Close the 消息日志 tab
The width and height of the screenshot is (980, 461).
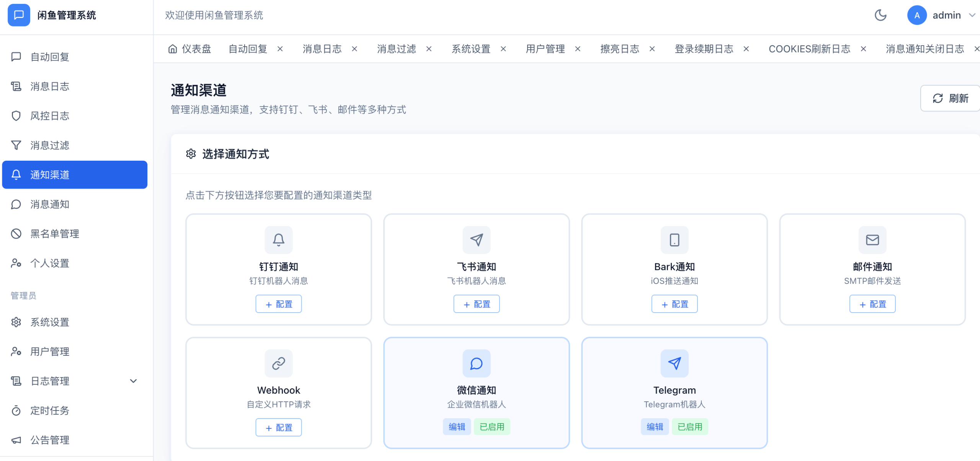click(x=354, y=49)
